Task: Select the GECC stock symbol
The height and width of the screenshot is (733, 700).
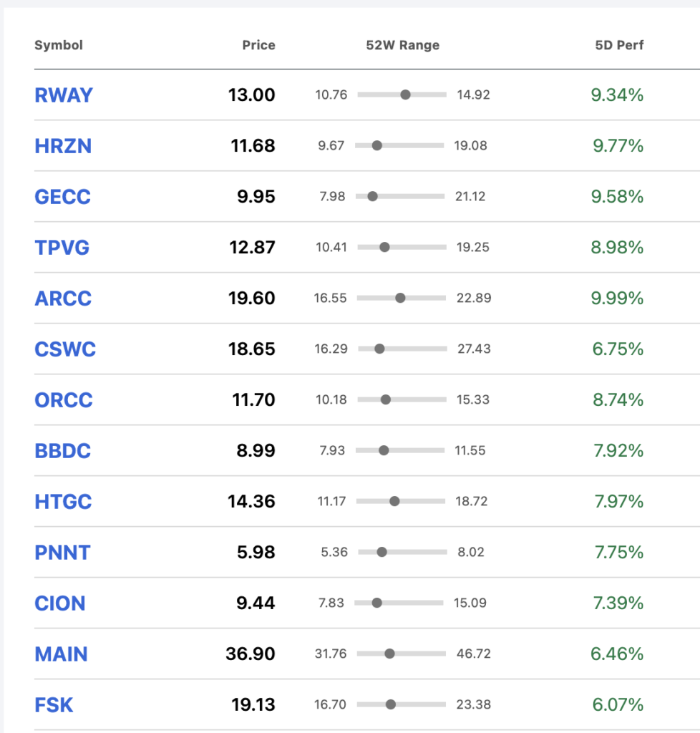Action: 62,197
